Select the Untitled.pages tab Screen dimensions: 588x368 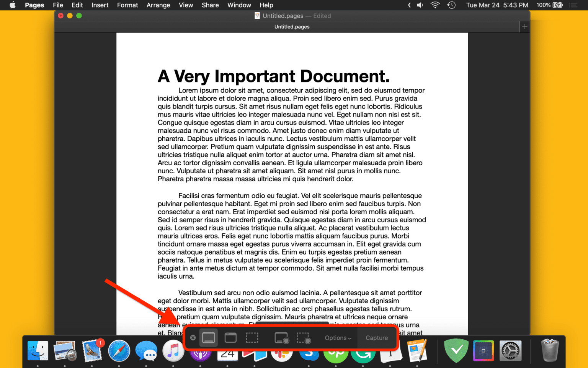point(292,26)
